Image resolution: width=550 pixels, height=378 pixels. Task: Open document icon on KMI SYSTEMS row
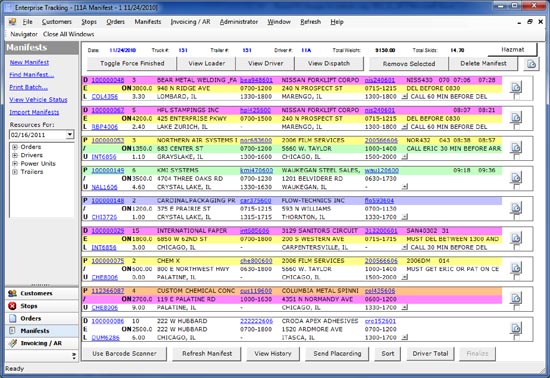click(x=516, y=177)
